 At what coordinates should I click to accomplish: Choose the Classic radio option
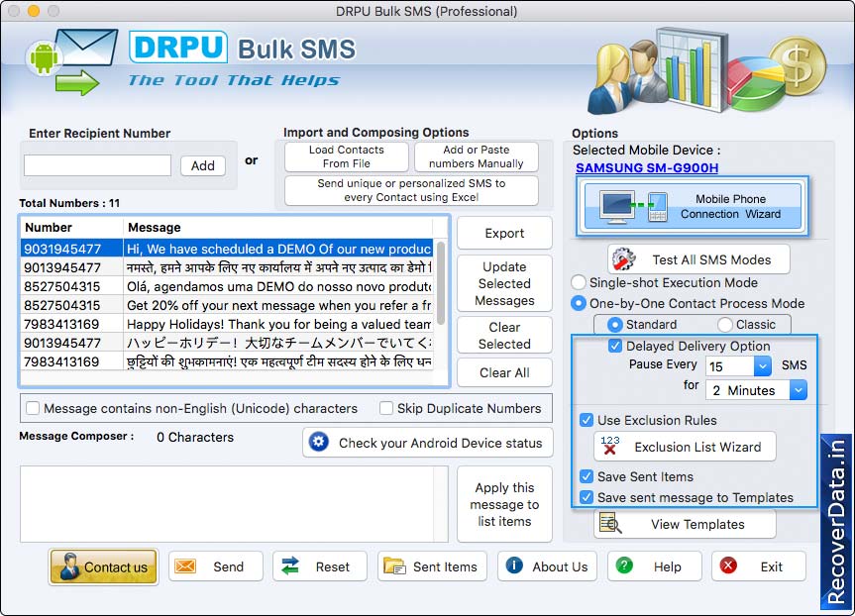(x=725, y=325)
